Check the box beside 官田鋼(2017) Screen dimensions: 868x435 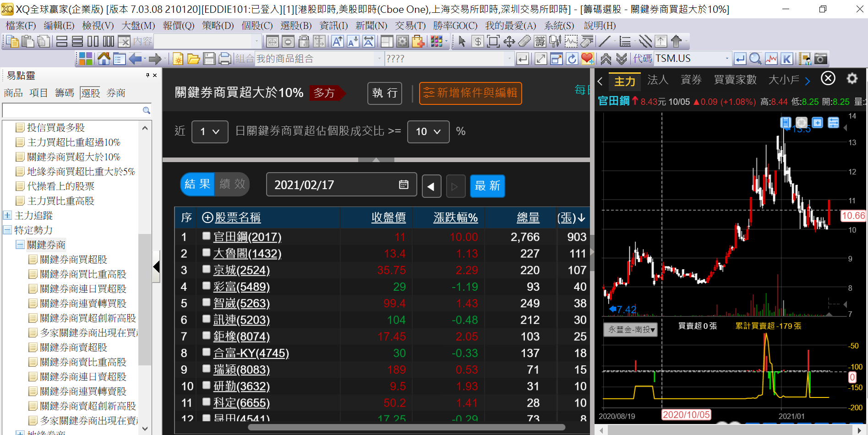207,236
